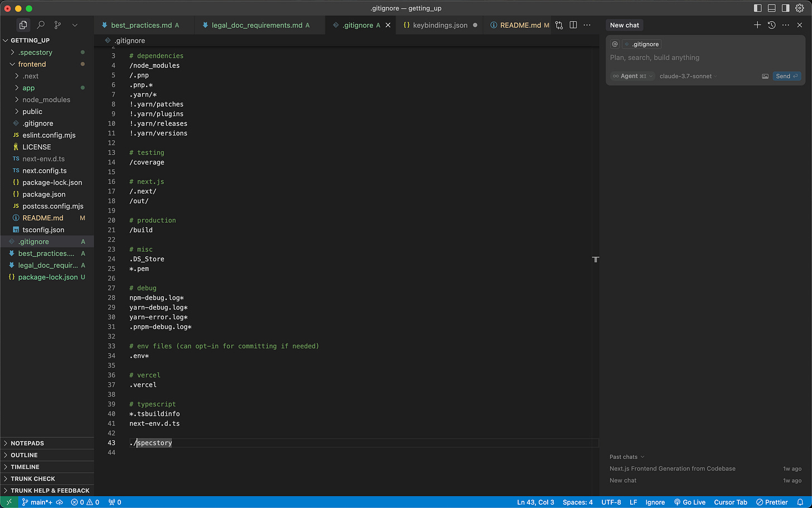Open editor more actions menu
Image resolution: width=812 pixels, height=508 pixels.
[587, 25]
